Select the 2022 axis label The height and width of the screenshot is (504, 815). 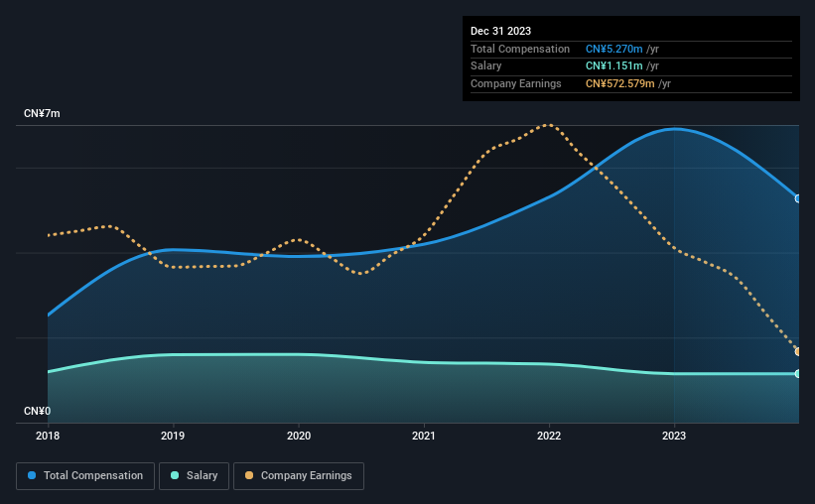pyautogui.click(x=549, y=436)
